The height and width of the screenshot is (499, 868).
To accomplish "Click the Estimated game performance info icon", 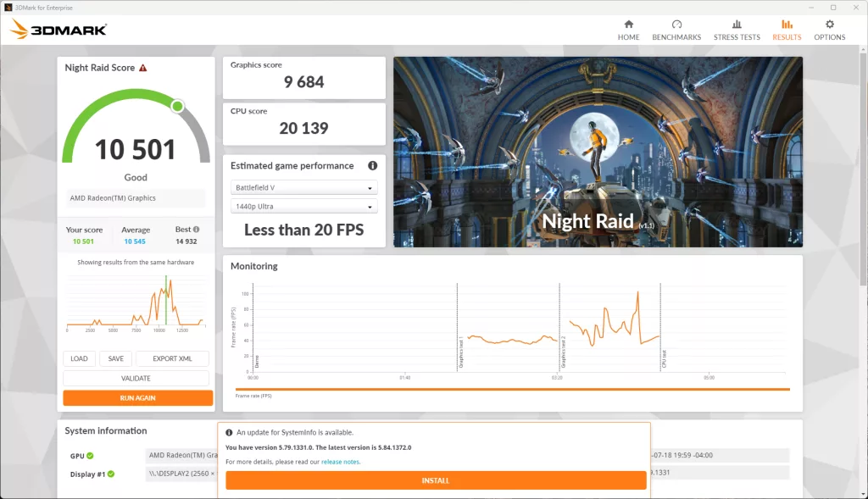I will pos(373,165).
